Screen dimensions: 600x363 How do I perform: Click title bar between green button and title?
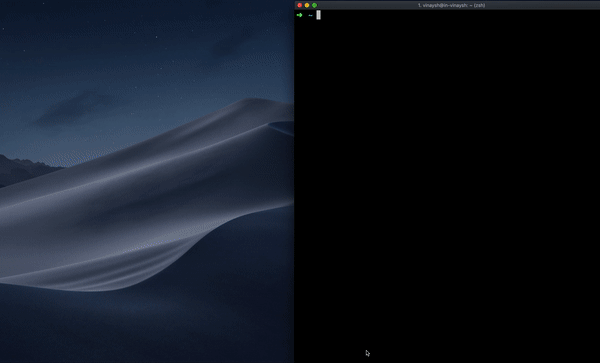click(x=367, y=5)
